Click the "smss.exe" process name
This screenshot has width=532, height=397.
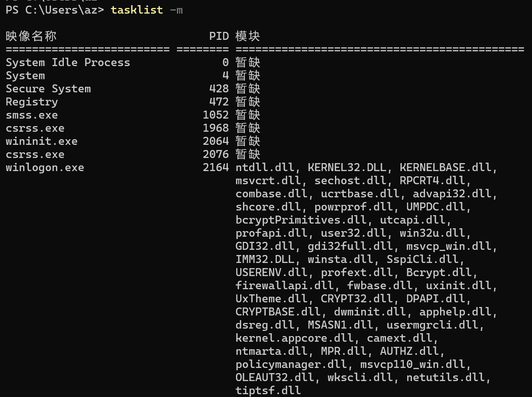click(x=31, y=115)
